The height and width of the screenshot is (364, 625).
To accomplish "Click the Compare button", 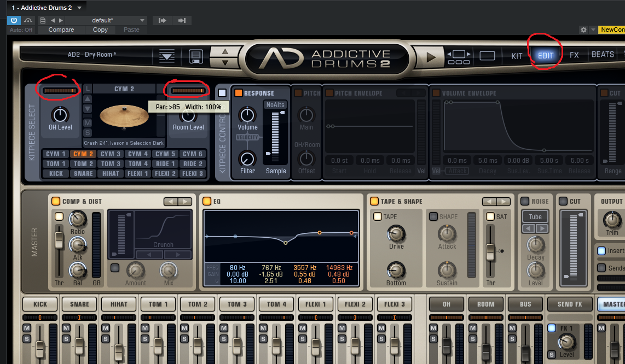I will [61, 30].
